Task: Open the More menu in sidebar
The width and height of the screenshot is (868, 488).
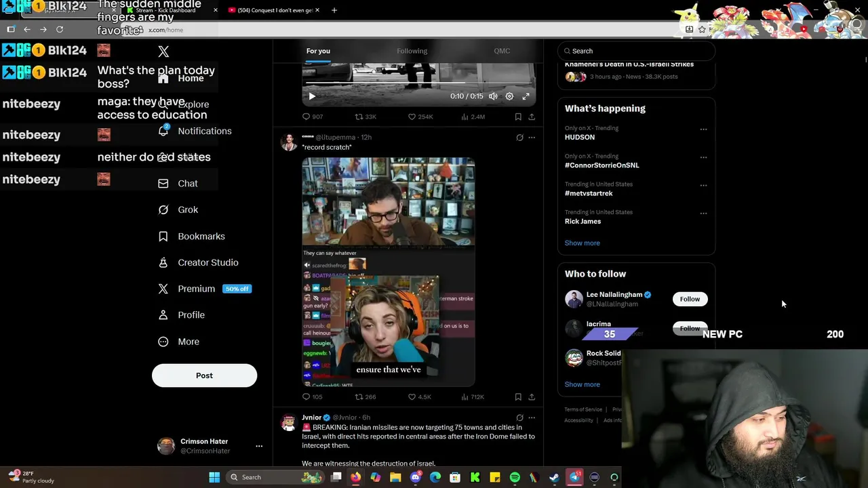Action: coord(178,342)
